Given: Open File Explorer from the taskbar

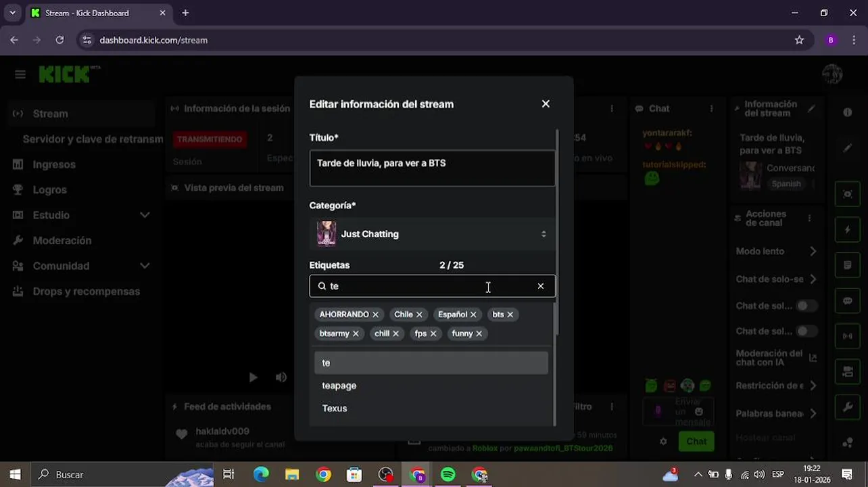Looking at the screenshot, I should click(x=292, y=475).
